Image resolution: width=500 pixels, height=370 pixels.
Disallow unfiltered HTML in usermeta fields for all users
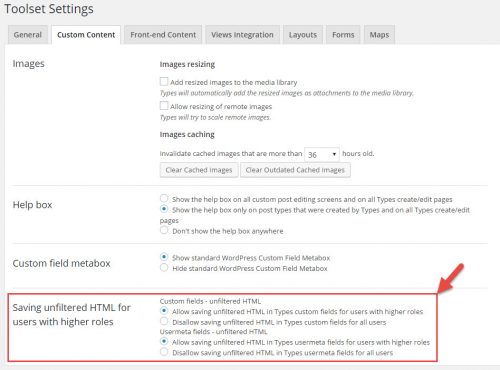coord(164,352)
